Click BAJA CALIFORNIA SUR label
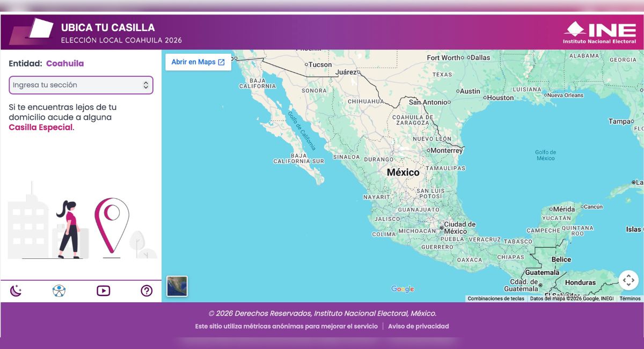Screen dimensions: 644x349 [298, 158]
